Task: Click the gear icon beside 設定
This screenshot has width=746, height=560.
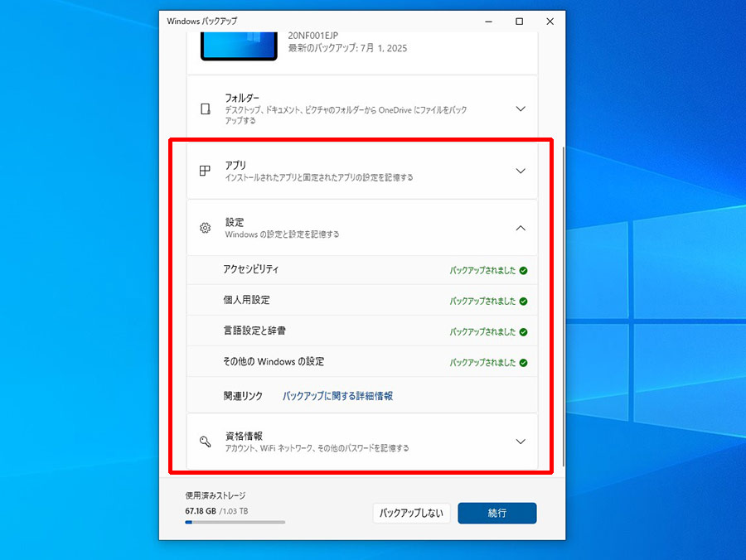Action: coord(205,228)
